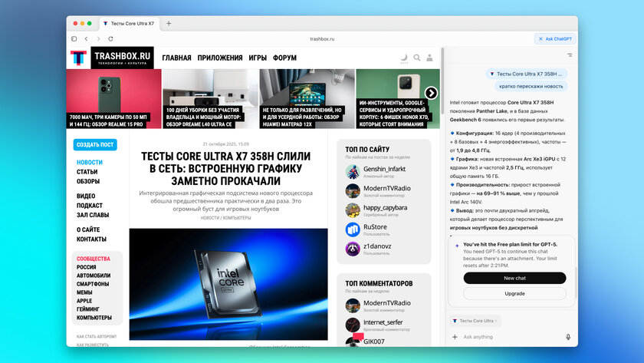The image size is (644, 363).
Task: Open RuStore avatar icon
Action: coord(353,229)
